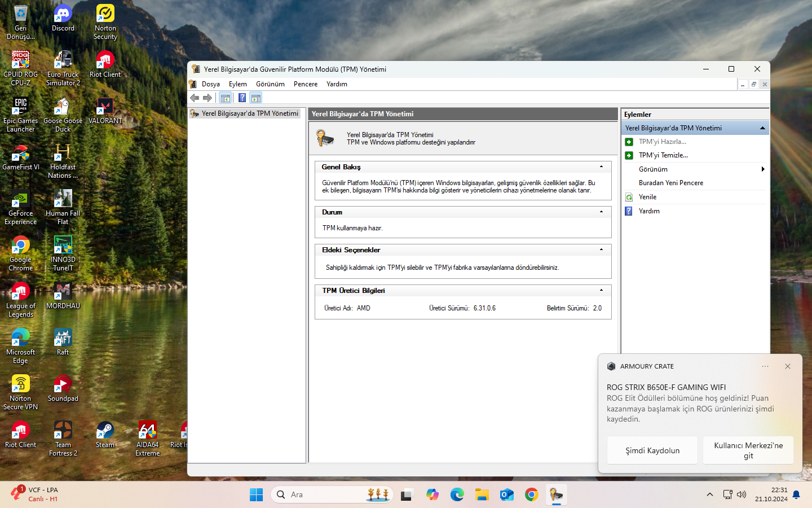Screen dimensions: 812x508
Task: Click the clock showing 22:31
Action: [779, 490]
